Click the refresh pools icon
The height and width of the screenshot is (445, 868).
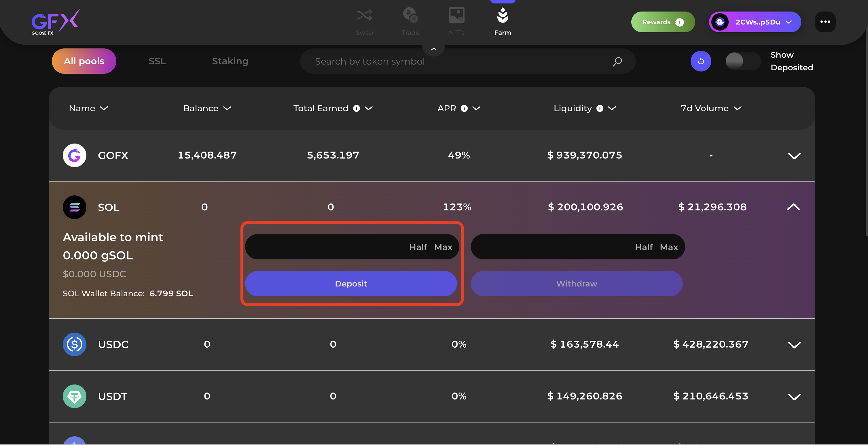[700, 61]
